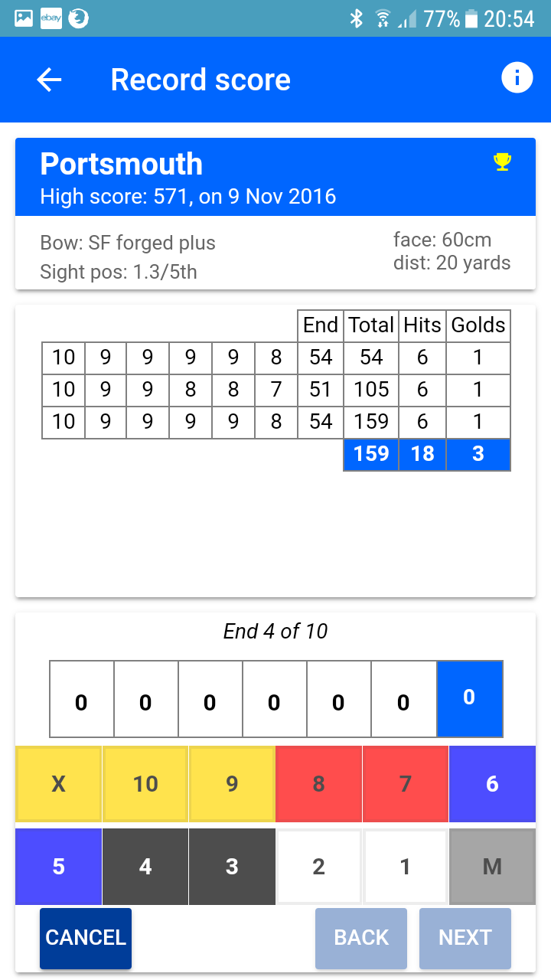Tap the battery status icon
Screen dimensions: 551x980
click(x=471, y=18)
